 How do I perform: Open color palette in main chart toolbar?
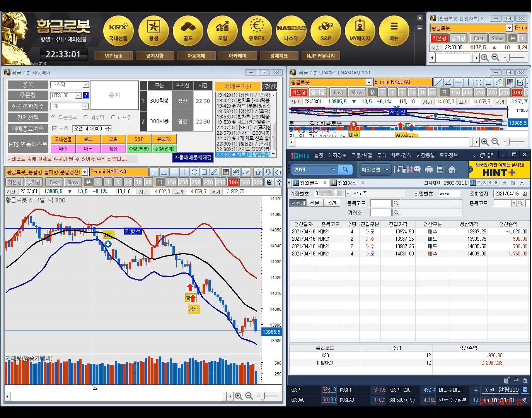[x=226, y=172]
